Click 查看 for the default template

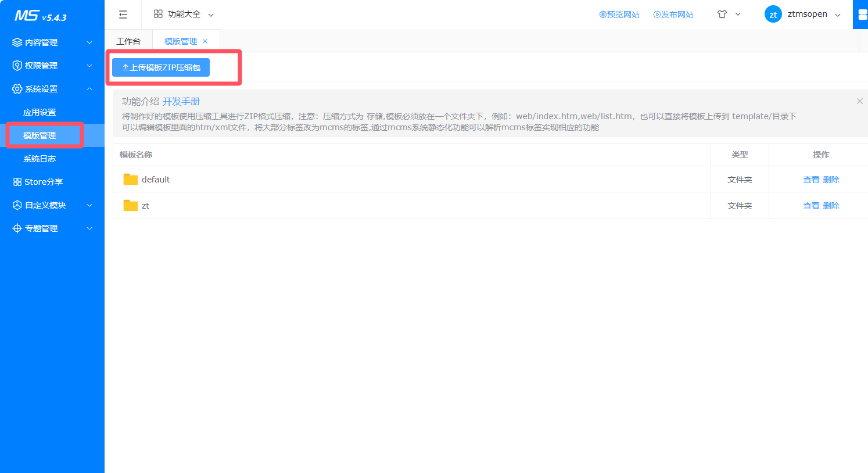(811, 180)
